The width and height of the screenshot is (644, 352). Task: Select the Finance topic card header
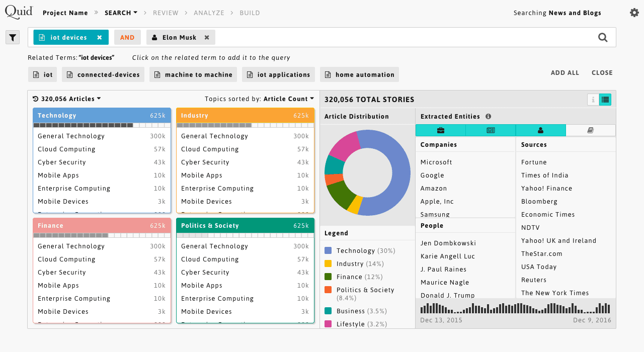click(x=102, y=226)
